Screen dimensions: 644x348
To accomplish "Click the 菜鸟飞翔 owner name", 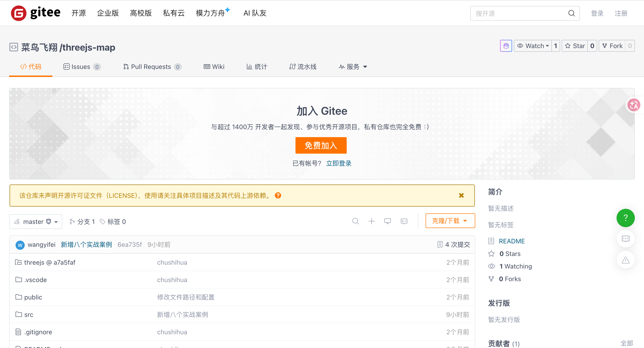I will coord(39,47).
